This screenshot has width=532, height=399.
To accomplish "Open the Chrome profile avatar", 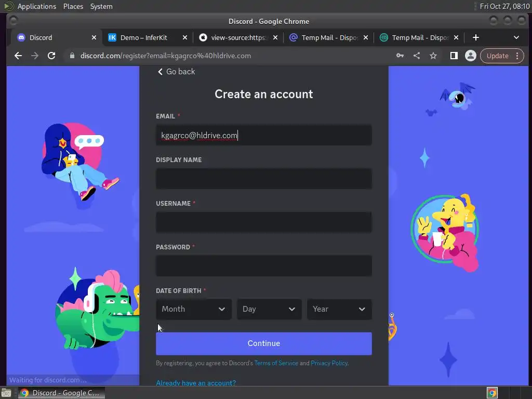I will (x=471, y=56).
